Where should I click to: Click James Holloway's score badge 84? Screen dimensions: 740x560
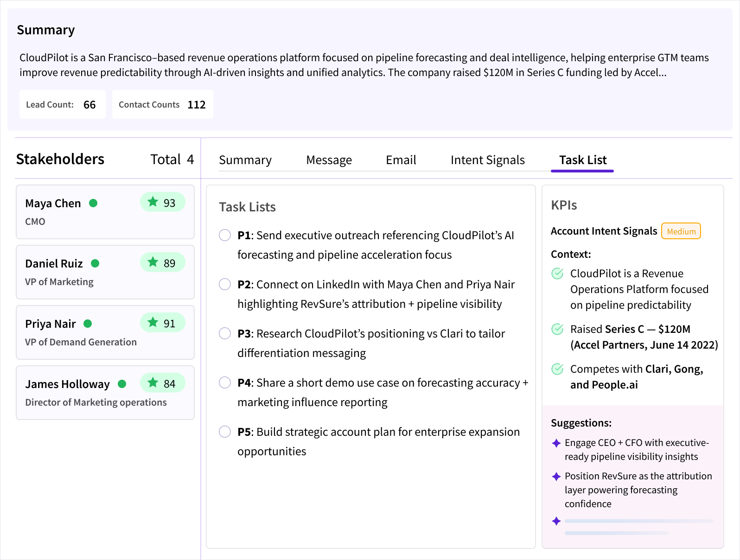pos(163,383)
